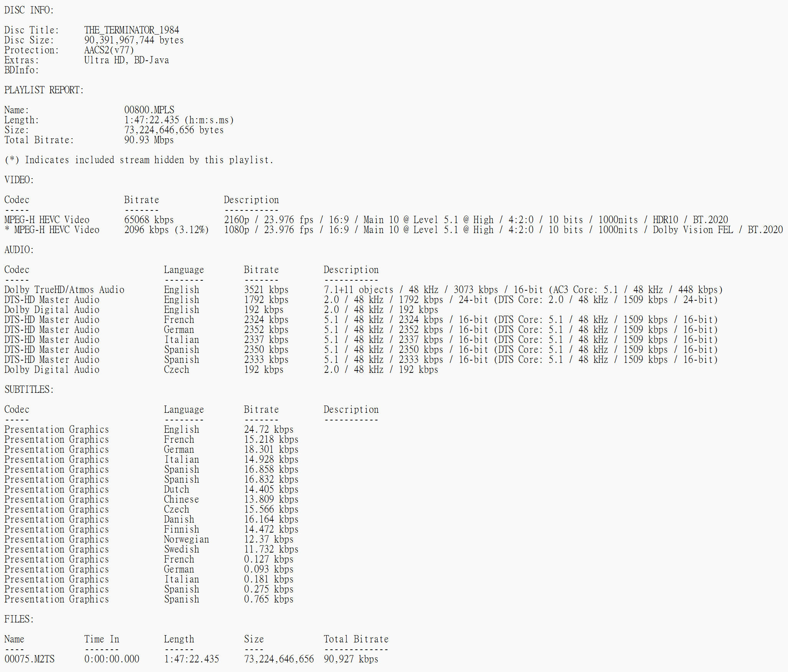Image resolution: width=788 pixels, height=672 pixels.
Task: Select the Spanish subtitle 16.858 kbps bitrate
Action: pyautogui.click(x=271, y=469)
